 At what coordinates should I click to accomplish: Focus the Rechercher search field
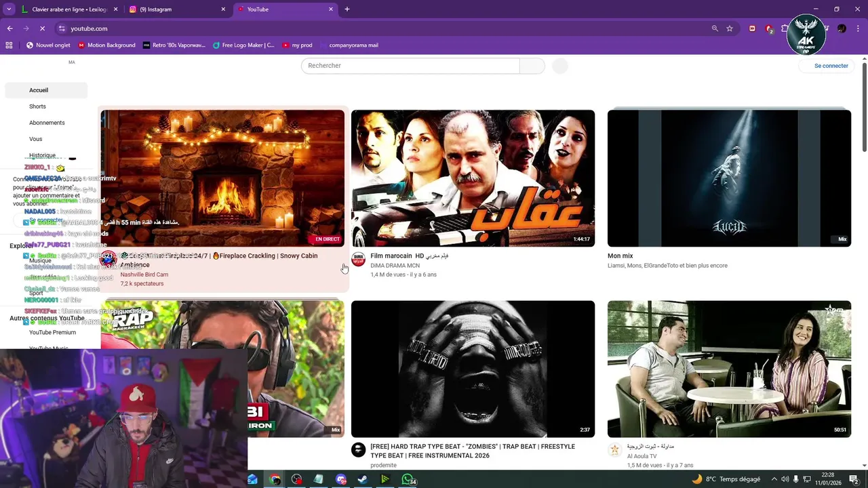pos(410,66)
